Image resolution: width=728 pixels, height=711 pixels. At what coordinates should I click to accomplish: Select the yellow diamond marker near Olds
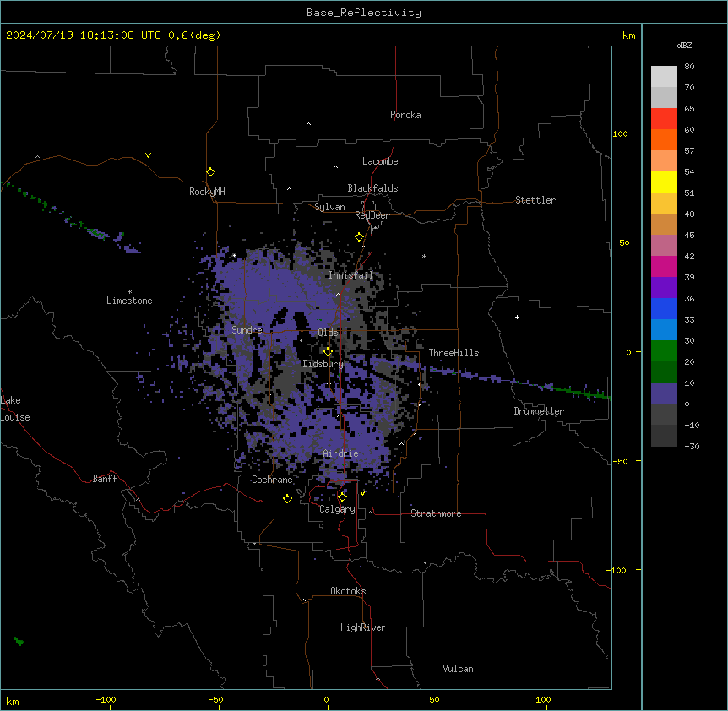click(328, 352)
